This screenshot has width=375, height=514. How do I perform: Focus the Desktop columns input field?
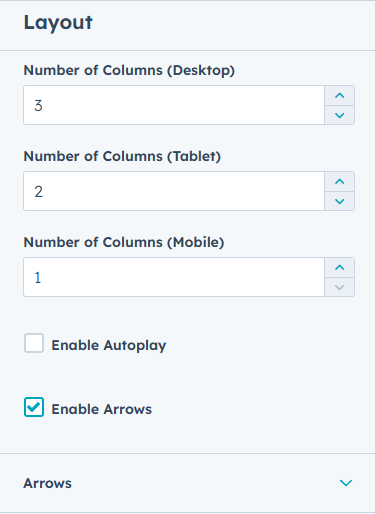tap(174, 105)
